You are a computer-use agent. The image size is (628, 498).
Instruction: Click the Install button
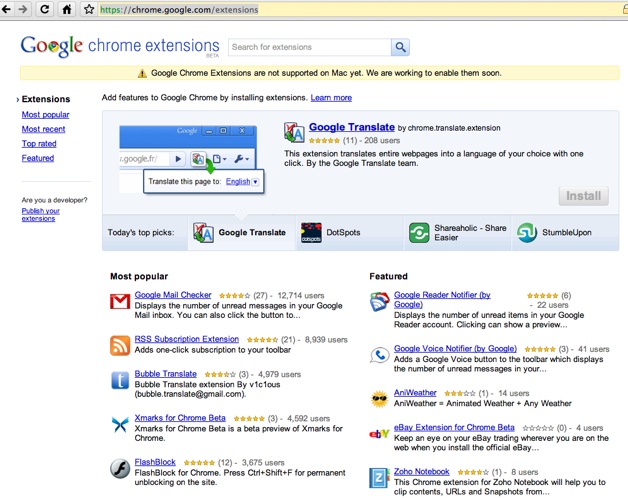pyautogui.click(x=584, y=196)
